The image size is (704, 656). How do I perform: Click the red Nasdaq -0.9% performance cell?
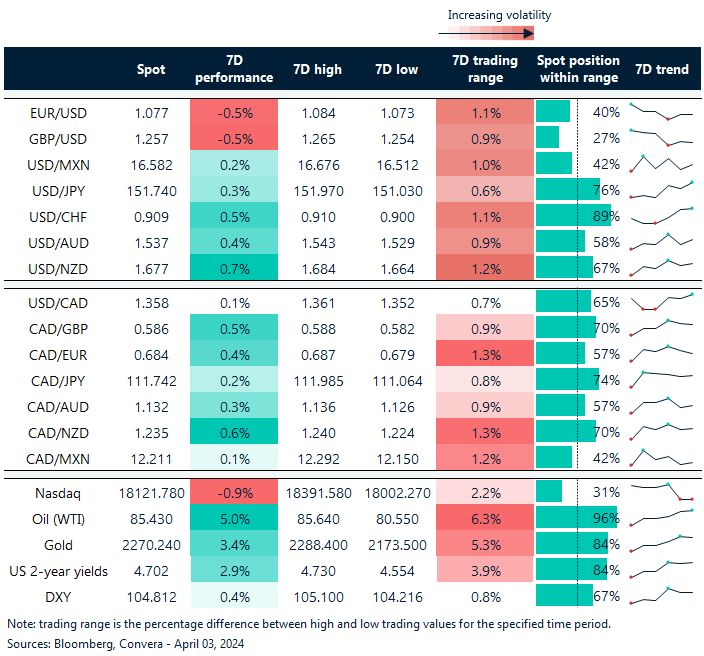(234, 493)
